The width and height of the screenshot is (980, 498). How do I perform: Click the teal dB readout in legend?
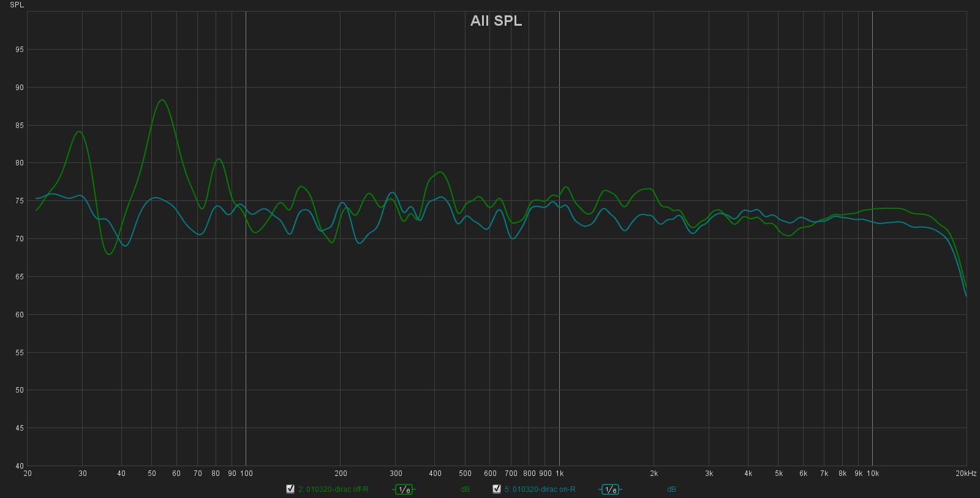point(671,489)
